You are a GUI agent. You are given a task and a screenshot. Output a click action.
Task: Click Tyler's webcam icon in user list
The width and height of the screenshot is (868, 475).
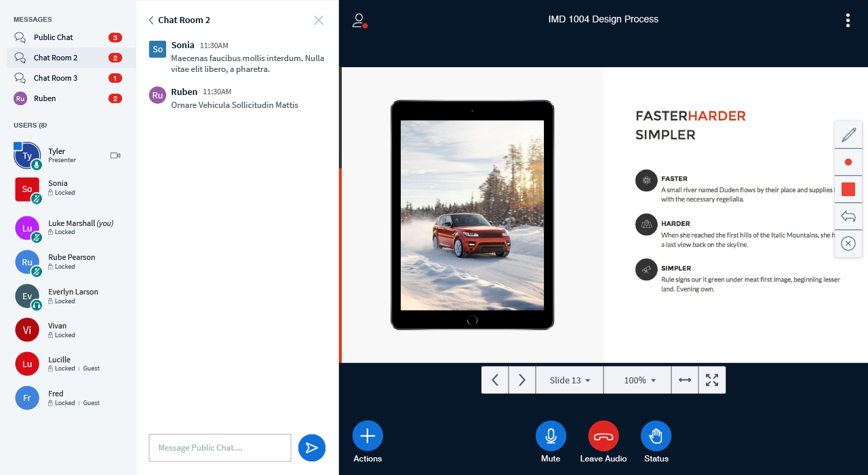click(115, 155)
